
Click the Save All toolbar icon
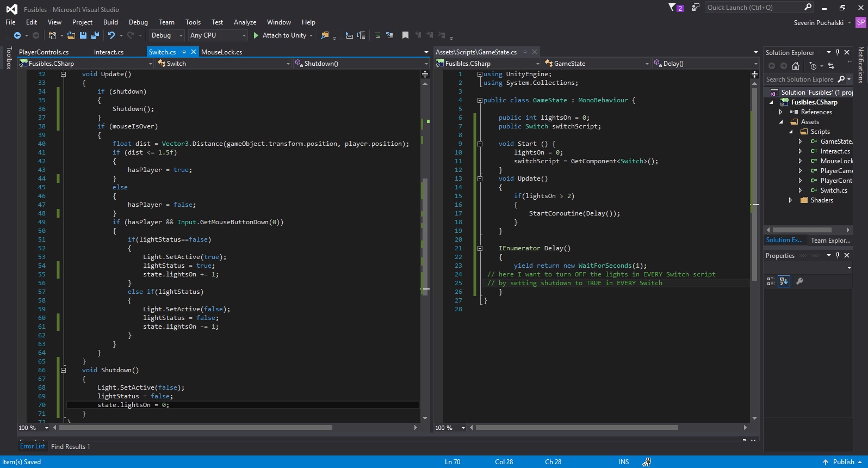(x=95, y=35)
